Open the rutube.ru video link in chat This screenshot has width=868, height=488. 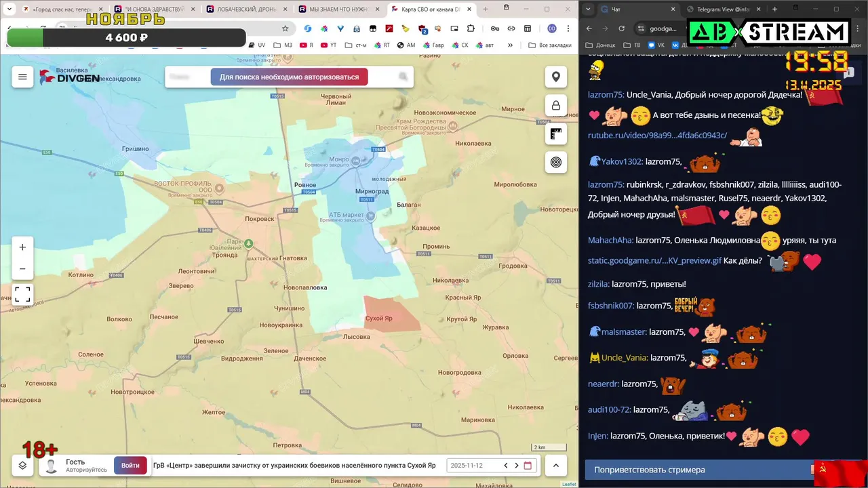[657, 136]
